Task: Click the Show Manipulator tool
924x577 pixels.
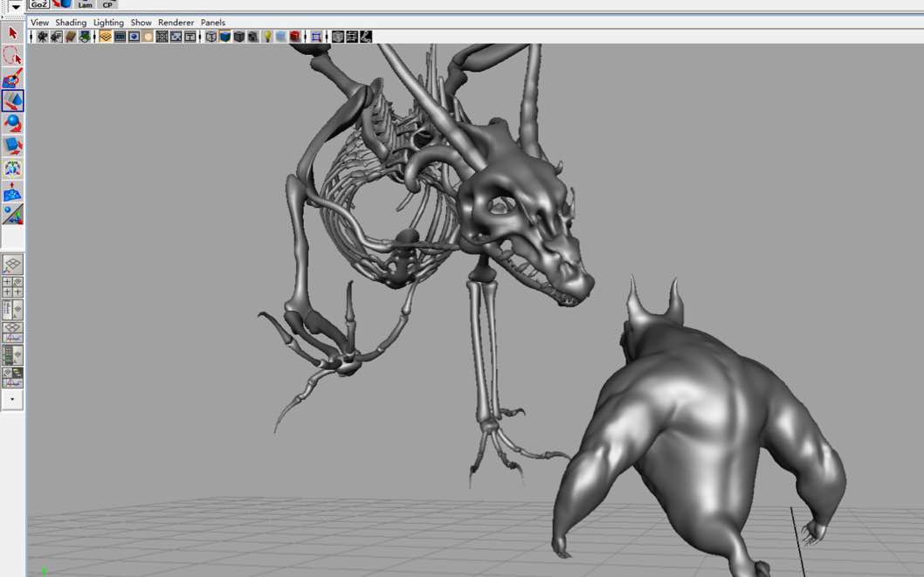Action: 13,215
